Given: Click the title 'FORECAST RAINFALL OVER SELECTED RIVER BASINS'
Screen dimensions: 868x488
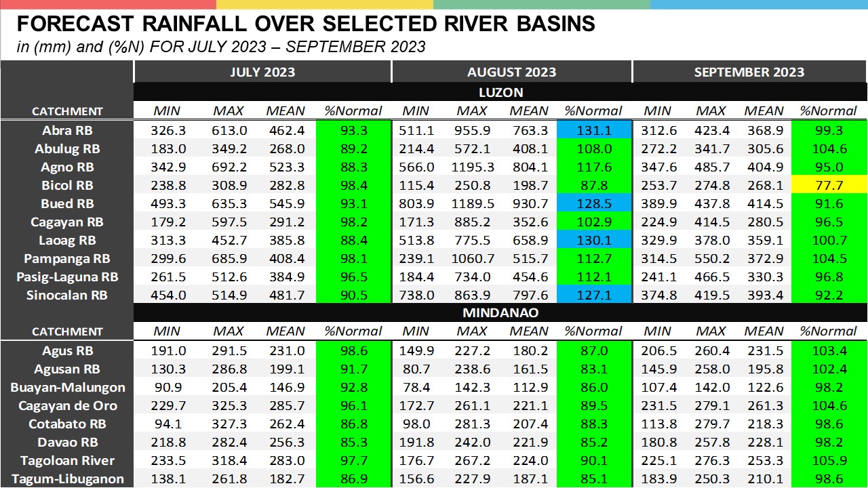Looking at the screenshot, I should (306, 24).
